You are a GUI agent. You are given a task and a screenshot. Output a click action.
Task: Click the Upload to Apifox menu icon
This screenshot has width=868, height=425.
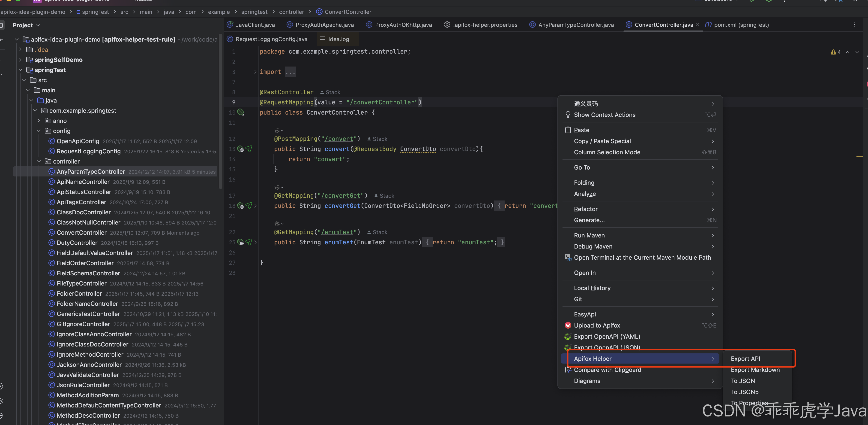point(568,325)
